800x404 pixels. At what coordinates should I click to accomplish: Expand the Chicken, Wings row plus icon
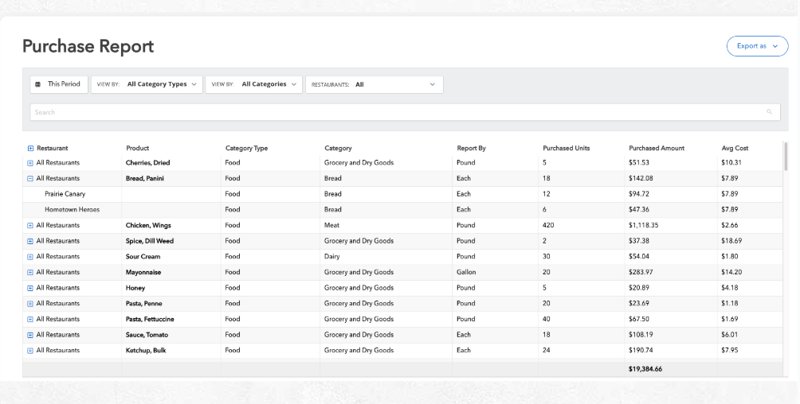pos(30,226)
